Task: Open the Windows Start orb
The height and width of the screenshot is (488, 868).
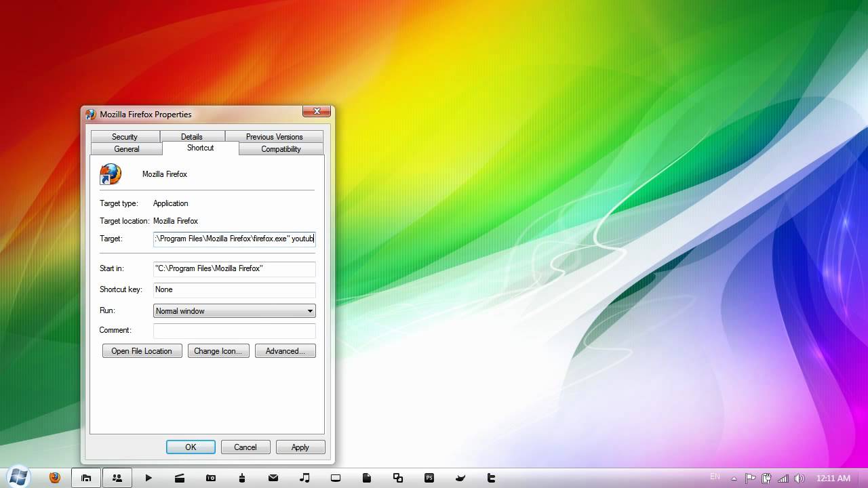Action: (x=18, y=477)
